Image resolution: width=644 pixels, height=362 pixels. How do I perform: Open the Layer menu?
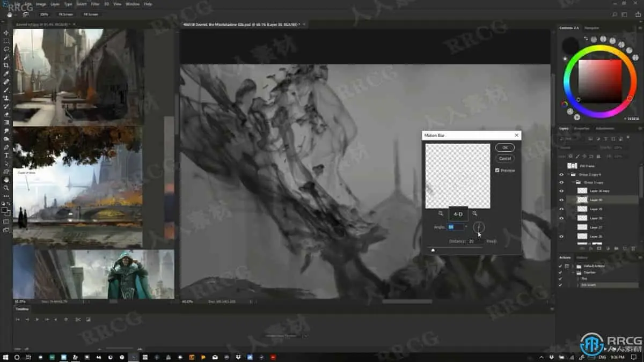pos(55,4)
